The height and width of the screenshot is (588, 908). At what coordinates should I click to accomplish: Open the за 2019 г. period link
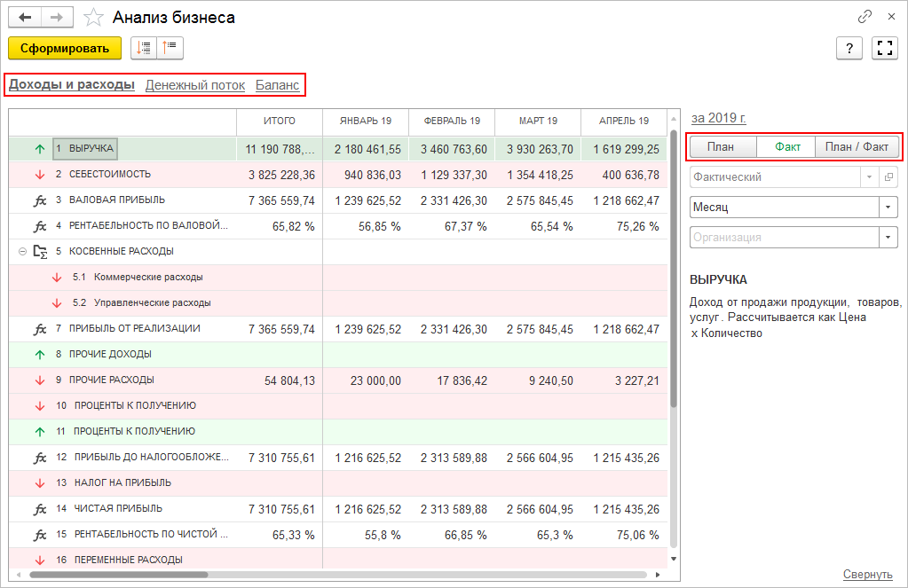click(718, 118)
